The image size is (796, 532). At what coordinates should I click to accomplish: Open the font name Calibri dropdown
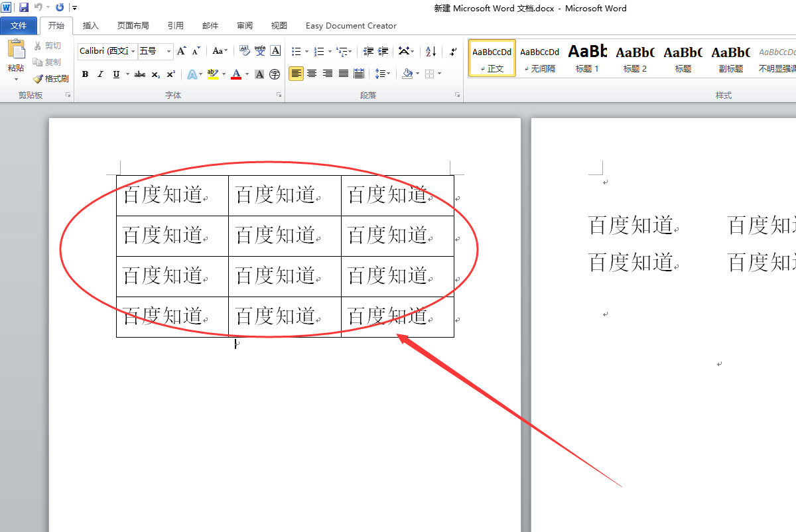click(x=133, y=51)
